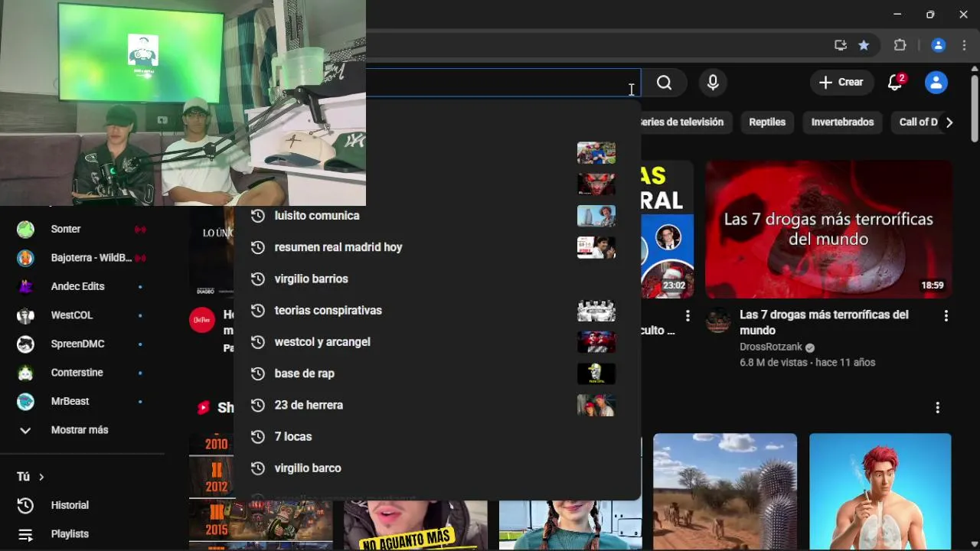Click the install app icon in address bar
Viewport: 980px width, 551px height.
pyautogui.click(x=840, y=45)
